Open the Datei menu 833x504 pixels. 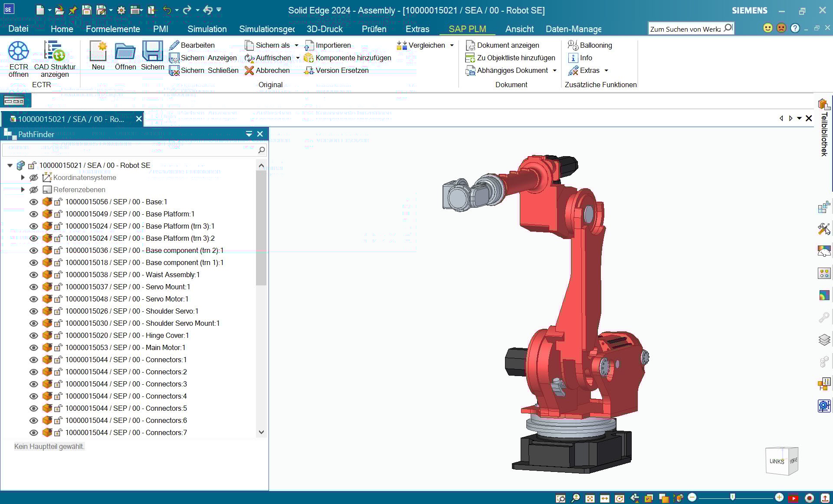tap(18, 29)
